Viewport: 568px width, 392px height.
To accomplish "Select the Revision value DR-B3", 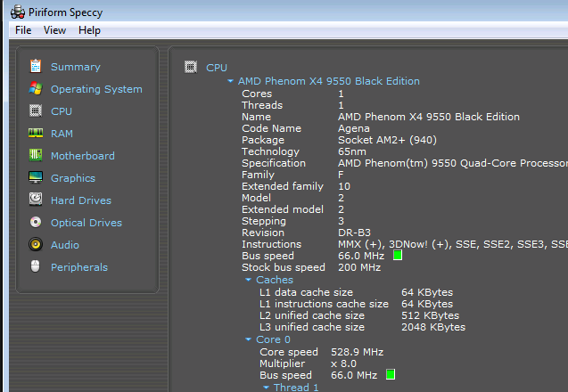I will 354,233.
